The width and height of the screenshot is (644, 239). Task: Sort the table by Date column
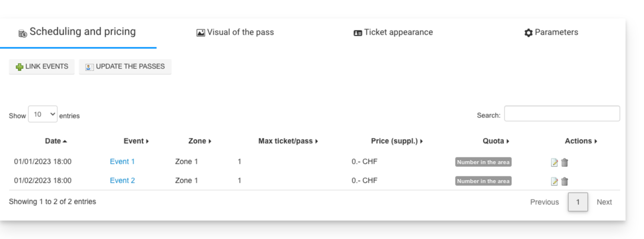pyautogui.click(x=56, y=141)
